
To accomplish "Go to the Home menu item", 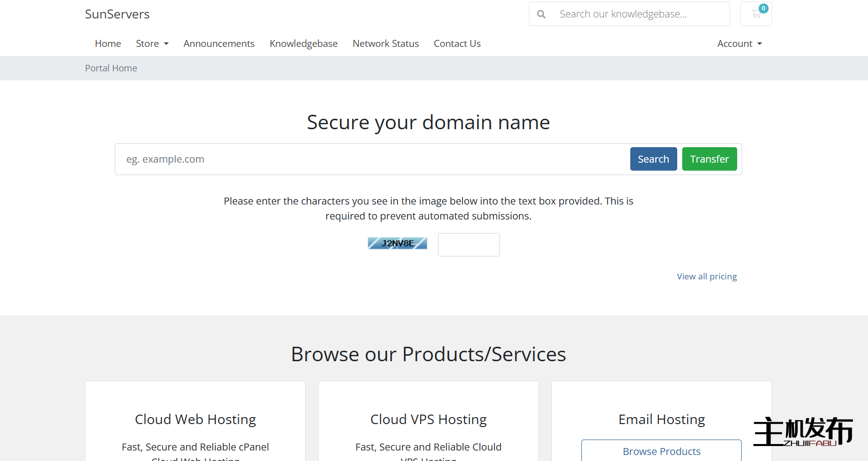I will click(108, 44).
